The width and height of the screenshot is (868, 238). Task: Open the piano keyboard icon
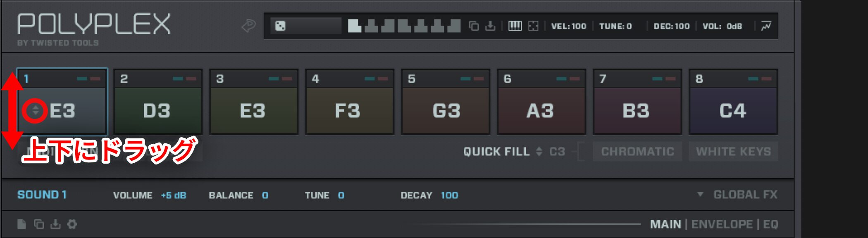click(x=515, y=26)
